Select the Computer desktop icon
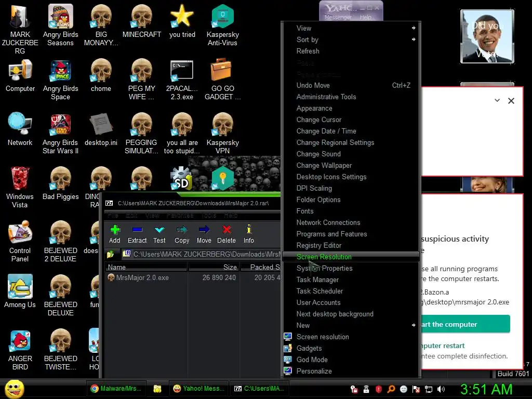The image size is (532, 399). point(20,75)
